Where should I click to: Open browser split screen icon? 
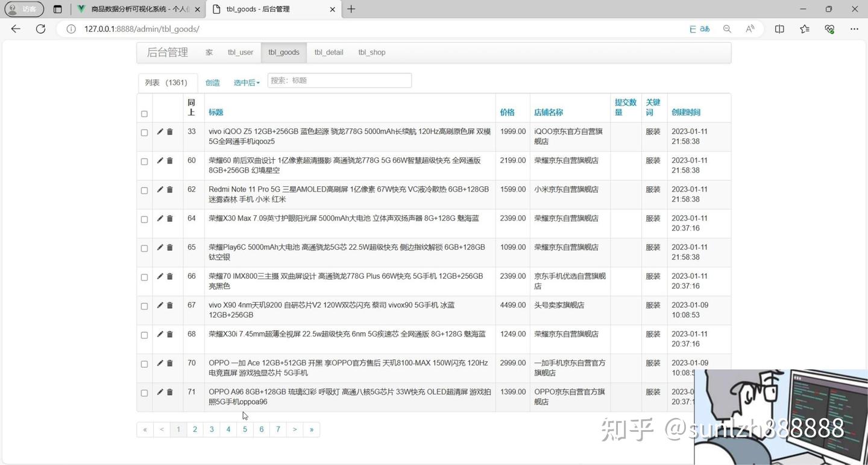[x=779, y=29]
